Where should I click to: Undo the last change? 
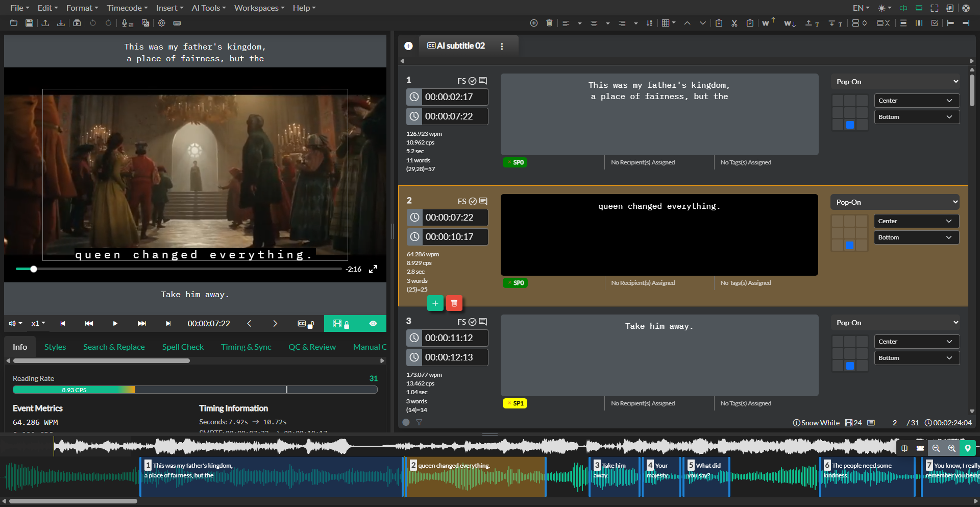click(92, 23)
